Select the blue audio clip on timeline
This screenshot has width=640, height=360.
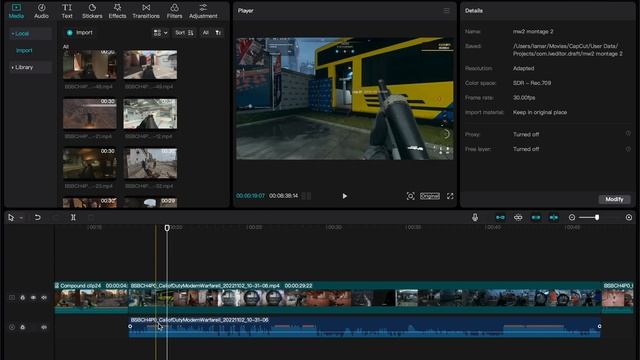[364, 327]
